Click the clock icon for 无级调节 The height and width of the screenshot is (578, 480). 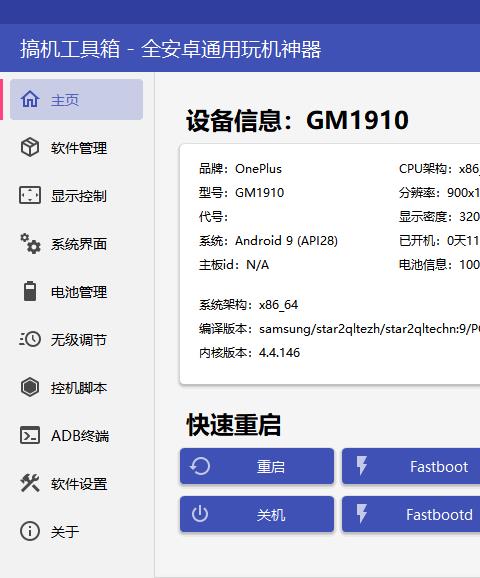pyautogui.click(x=30, y=339)
